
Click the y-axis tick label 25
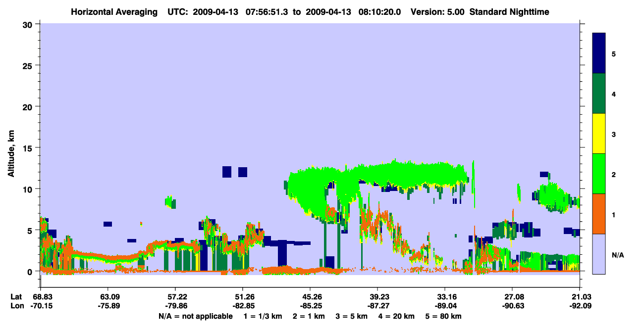[29, 65]
